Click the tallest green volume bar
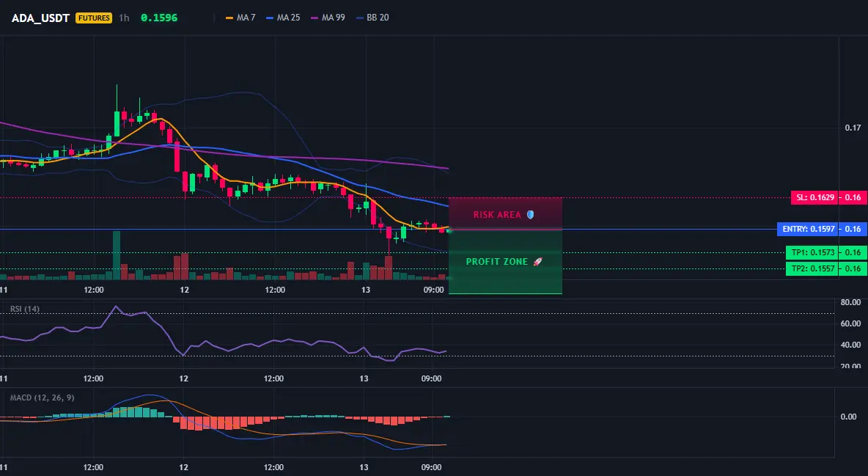Image resolution: width=868 pixels, height=476 pixels. tap(117, 255)
